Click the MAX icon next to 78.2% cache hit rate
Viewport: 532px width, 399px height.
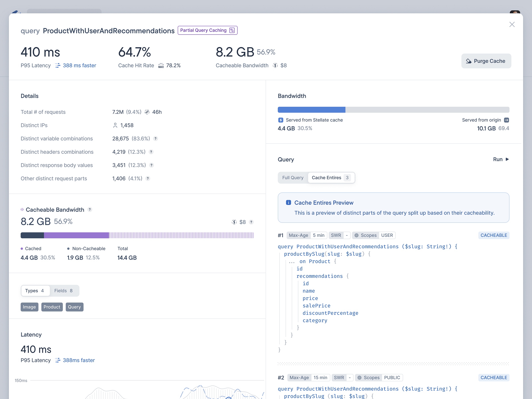161,65
